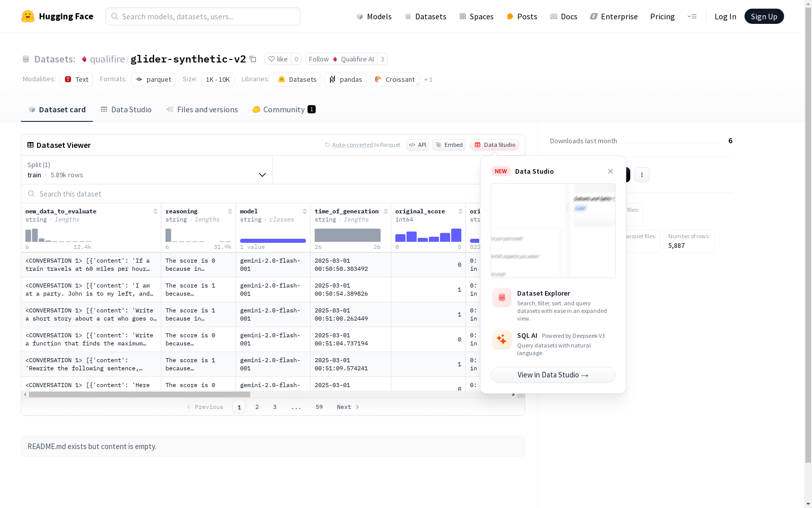Copy the dataset name with the copy icon
The height and width of the screenshot is (508, 812).
click(x=253, y=59)
